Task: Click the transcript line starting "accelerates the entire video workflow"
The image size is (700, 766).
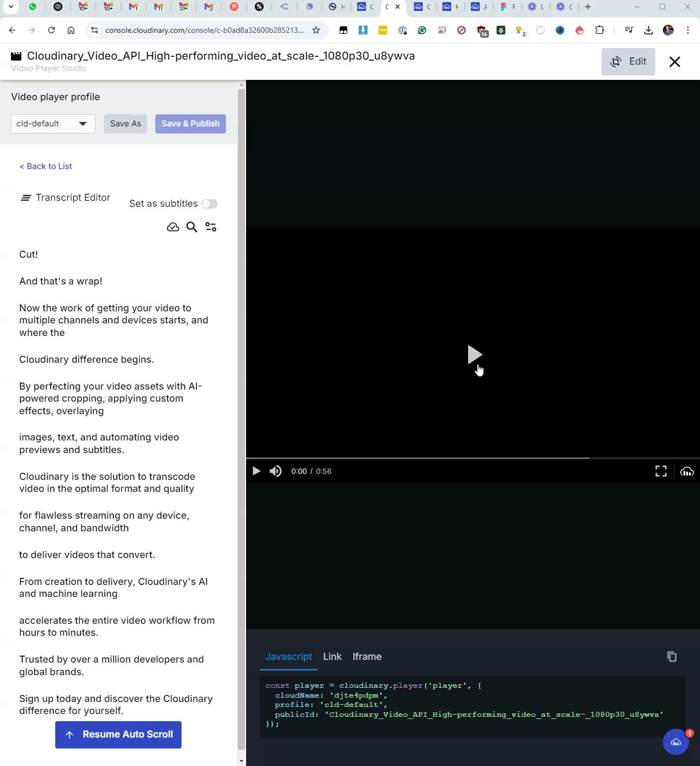Action: (117, 626)
